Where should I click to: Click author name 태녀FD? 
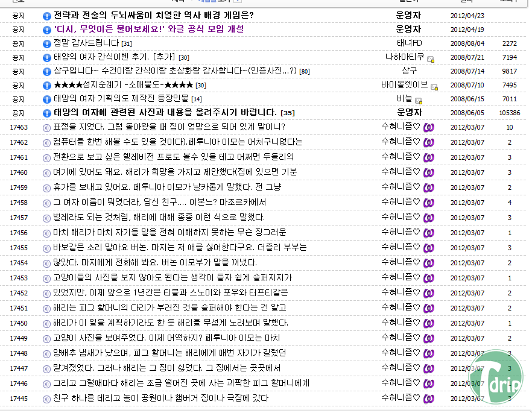(x=409, y=43)
